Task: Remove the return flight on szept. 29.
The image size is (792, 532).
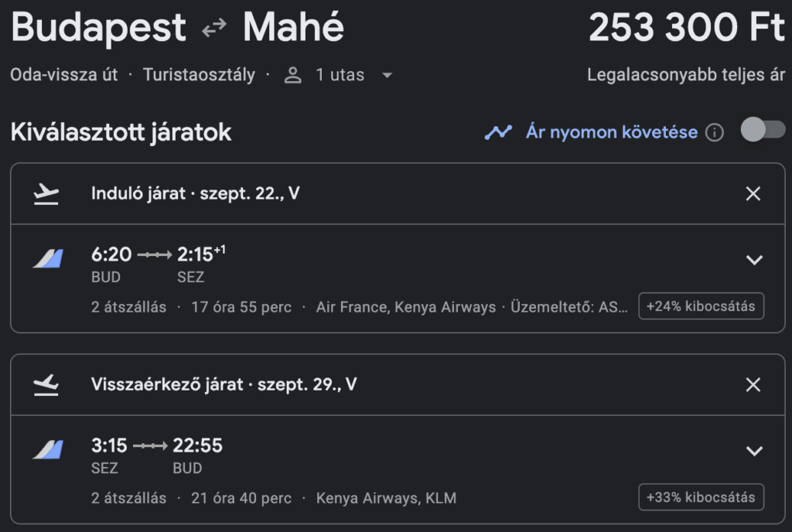Action: click(753, 385)
